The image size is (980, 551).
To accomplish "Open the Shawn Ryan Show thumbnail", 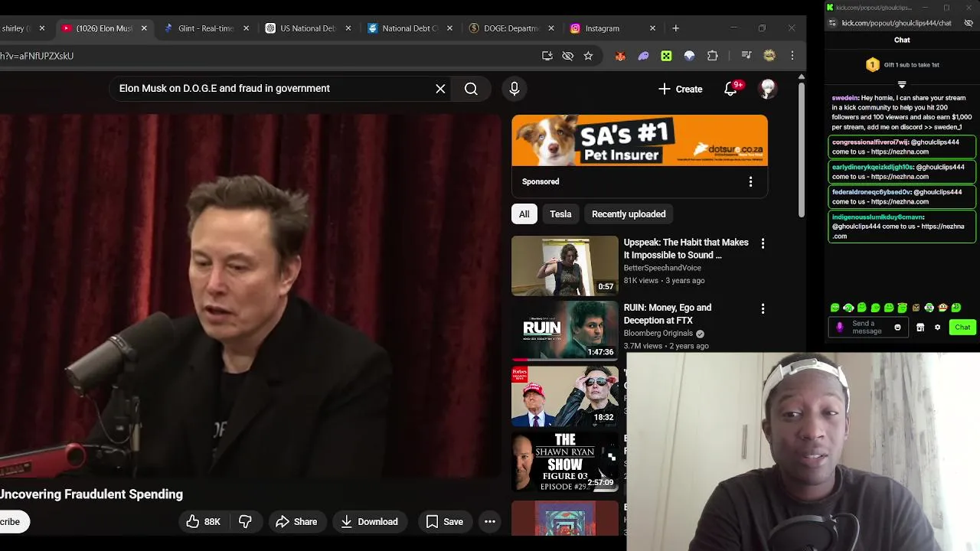I will pyautogui.click(x=565, y=461).
